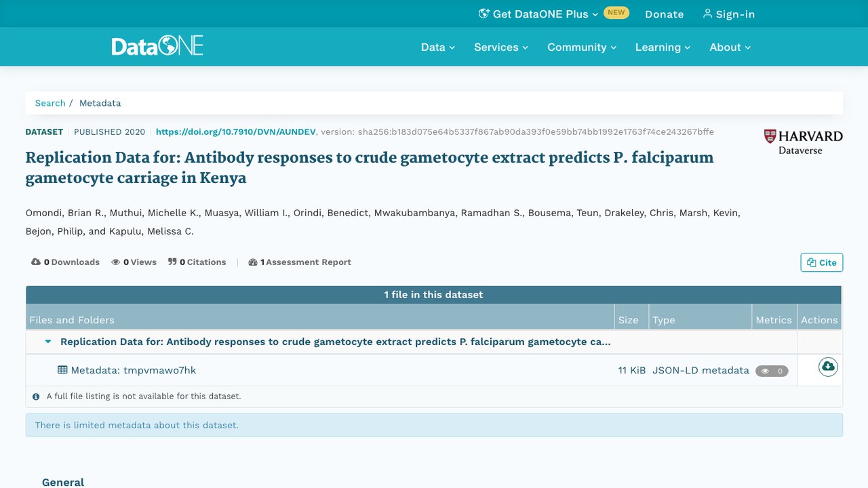Screen dimensions: 868x488
Task: Click the DataONE logo
Action: point(157,46)
